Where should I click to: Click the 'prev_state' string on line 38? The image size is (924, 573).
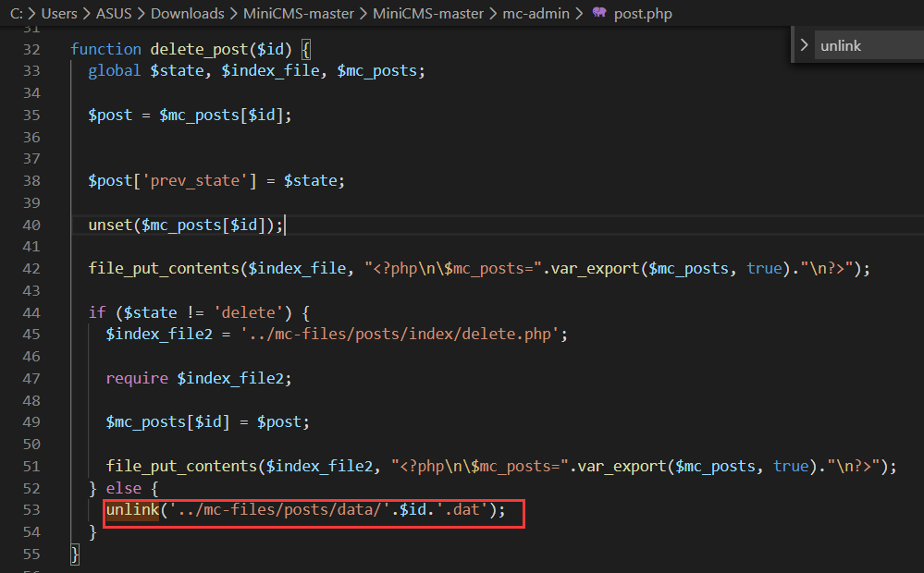195,180
